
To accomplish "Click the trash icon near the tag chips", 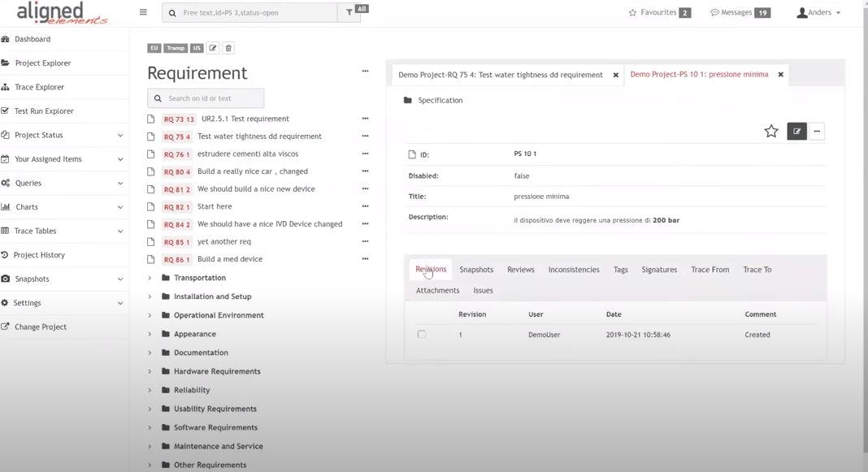I will click(x=228, y=48).
